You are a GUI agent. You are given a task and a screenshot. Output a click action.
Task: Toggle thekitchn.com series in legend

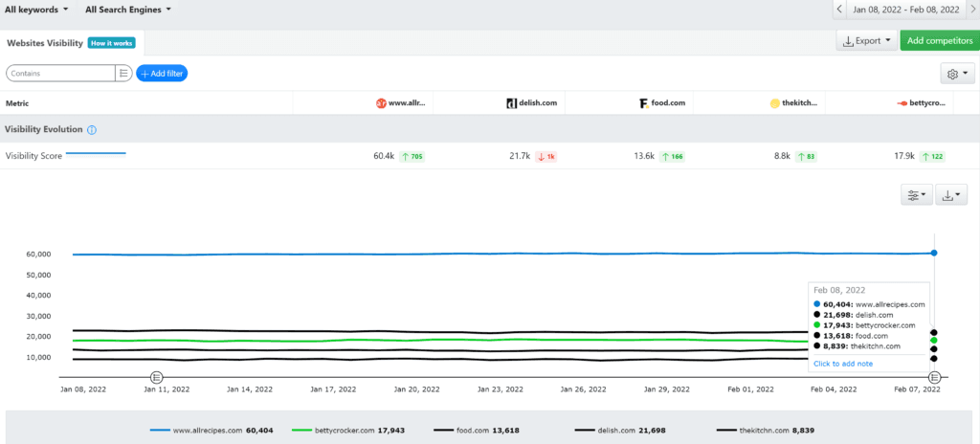(x=766, y=431)
